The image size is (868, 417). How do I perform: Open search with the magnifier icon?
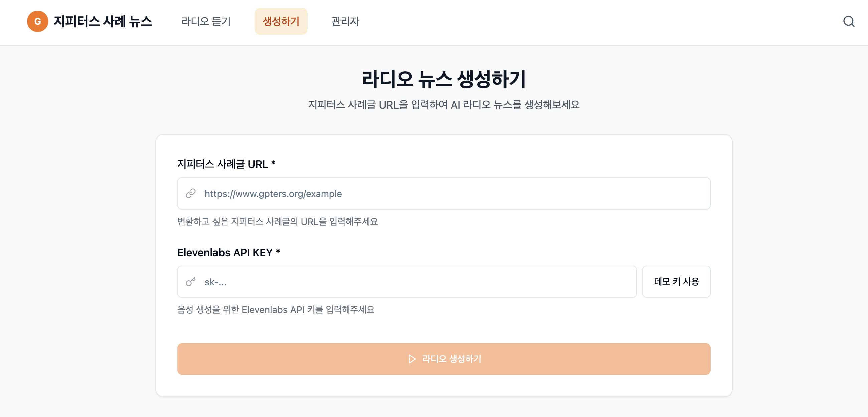tap(849, 22)
